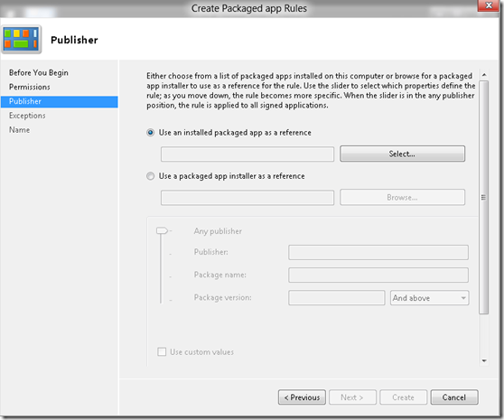The height and width of the screenshot is (420, 504).
Task: Click the 'Next >' button
Action: pyautogui.click(x=352, y=397)
